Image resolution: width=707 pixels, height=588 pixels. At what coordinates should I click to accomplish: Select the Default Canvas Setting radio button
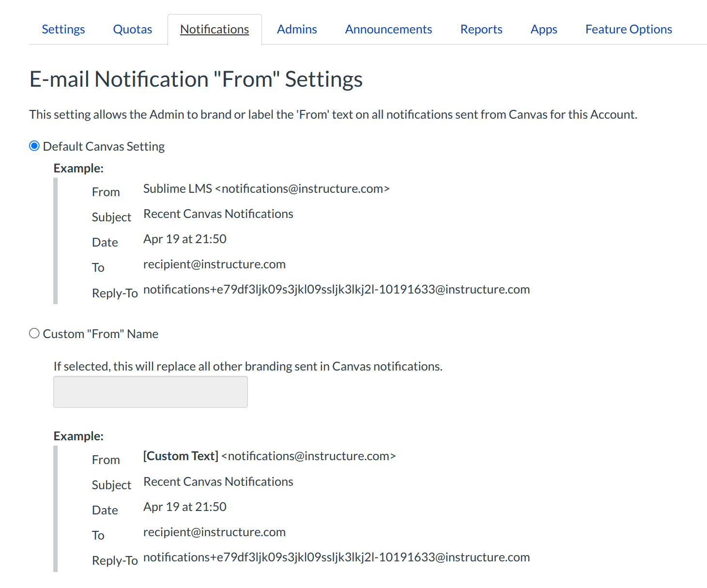pos(34,146)
